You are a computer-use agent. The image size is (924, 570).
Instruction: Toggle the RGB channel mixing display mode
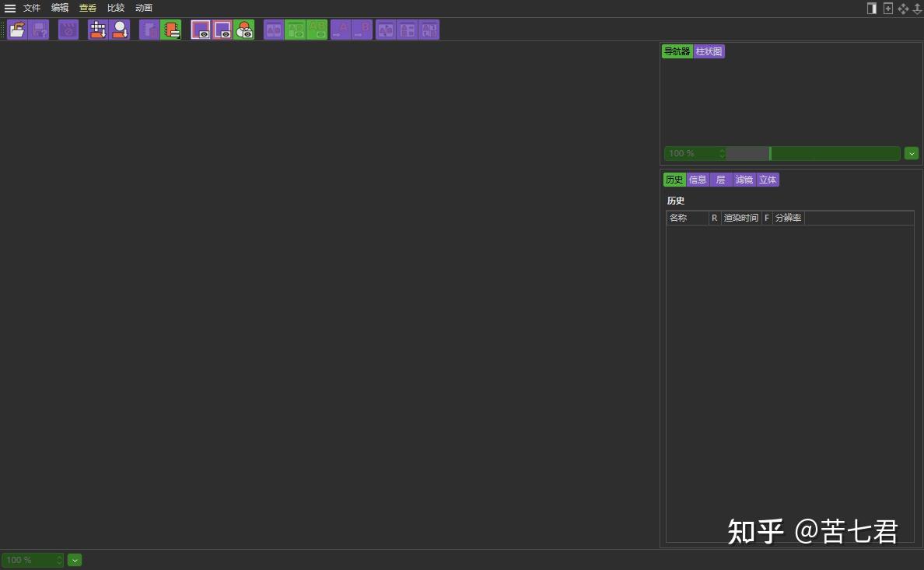243,30
